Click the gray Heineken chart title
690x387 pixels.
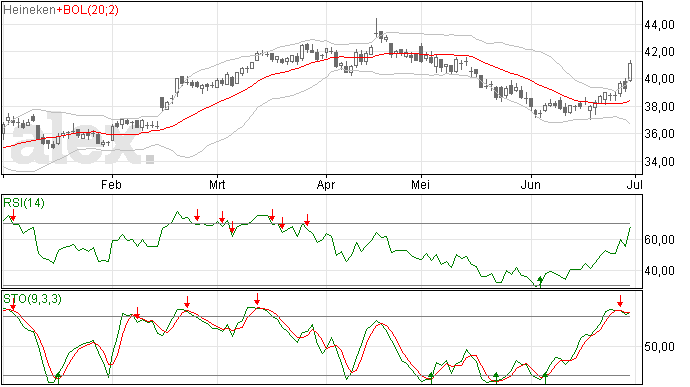pyautogui.click(x=29, y=10)
